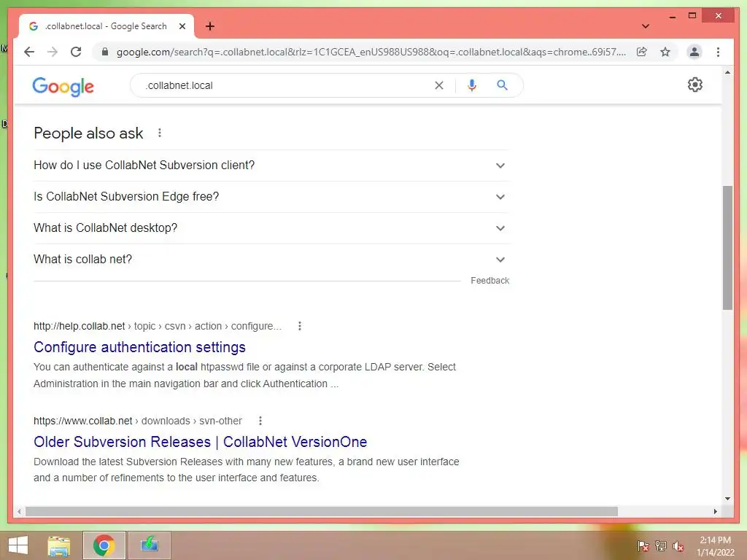
Task: Open a new browser tab
Action: tap(209, 26)
